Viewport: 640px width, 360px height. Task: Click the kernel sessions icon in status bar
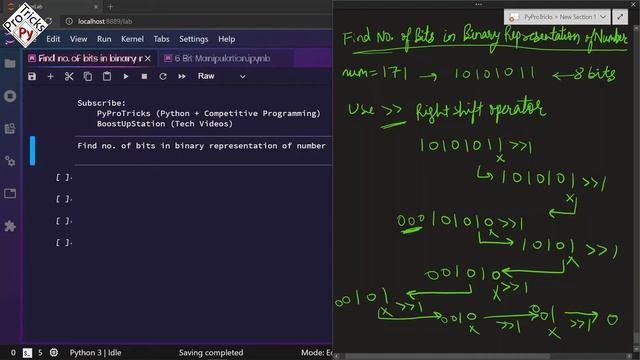point(54,353)
